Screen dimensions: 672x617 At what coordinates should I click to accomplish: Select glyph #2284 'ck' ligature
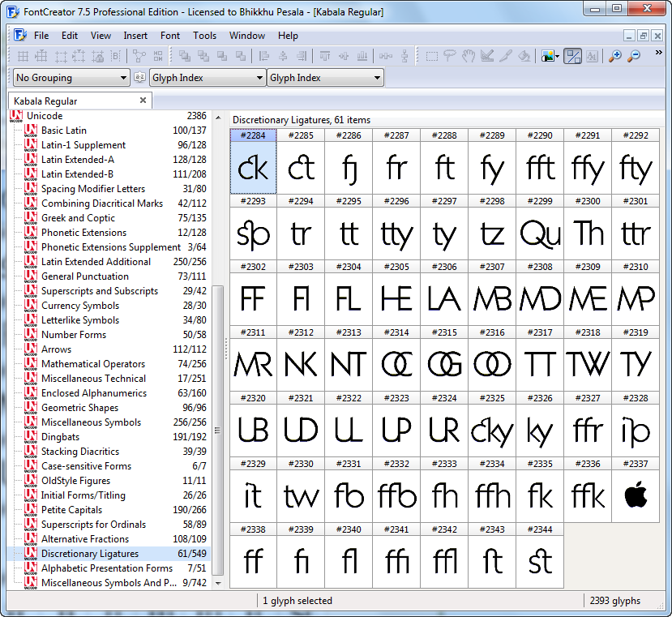pyautogui.click(x=253, y=161)
